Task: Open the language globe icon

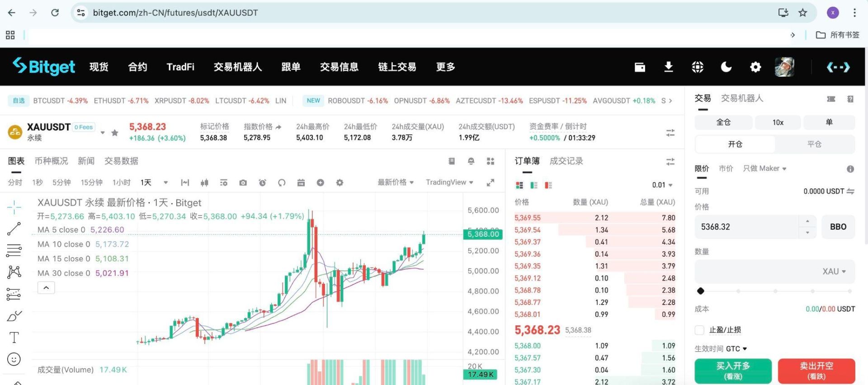Action: (698, 67)
